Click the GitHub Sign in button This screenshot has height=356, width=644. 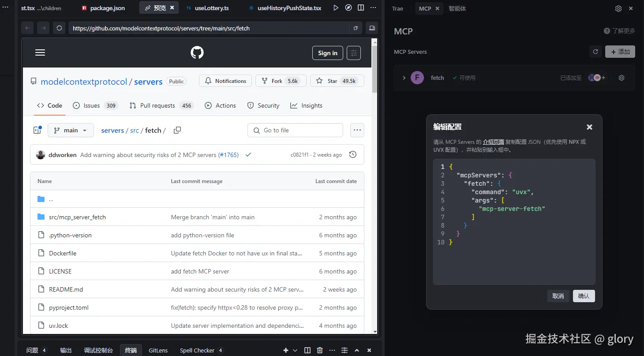(328, 53)
